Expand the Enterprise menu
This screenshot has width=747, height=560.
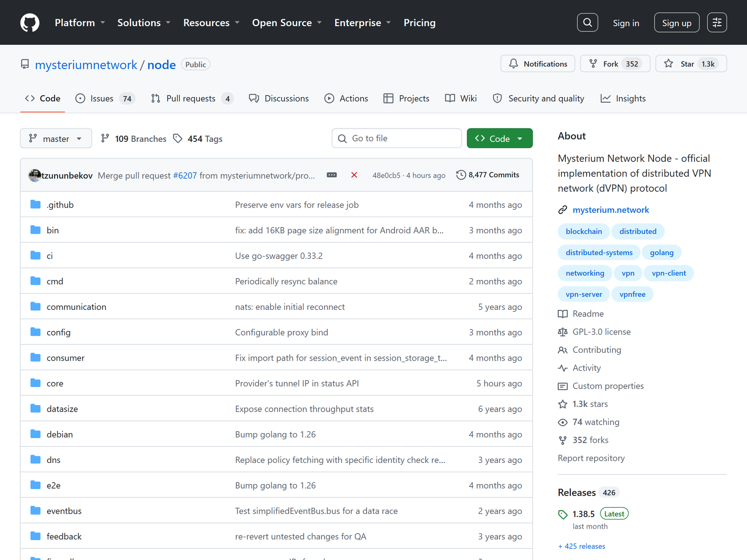tap(363, 22)
